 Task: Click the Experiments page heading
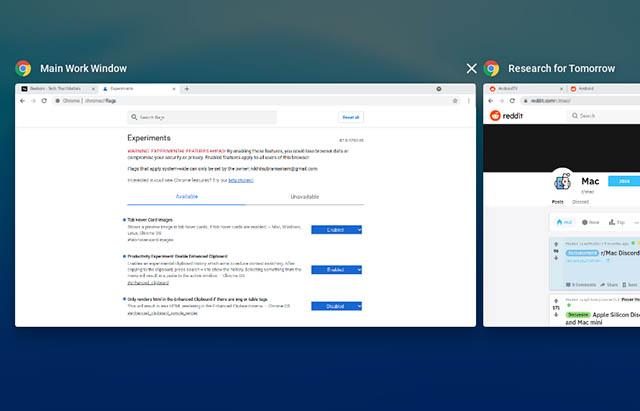[149, 138]
